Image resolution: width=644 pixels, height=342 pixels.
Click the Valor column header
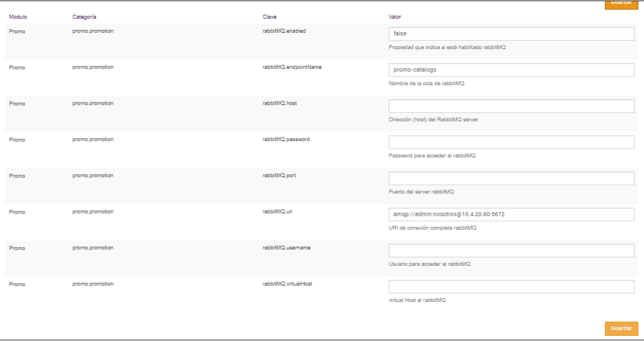(x=395, y=17)
